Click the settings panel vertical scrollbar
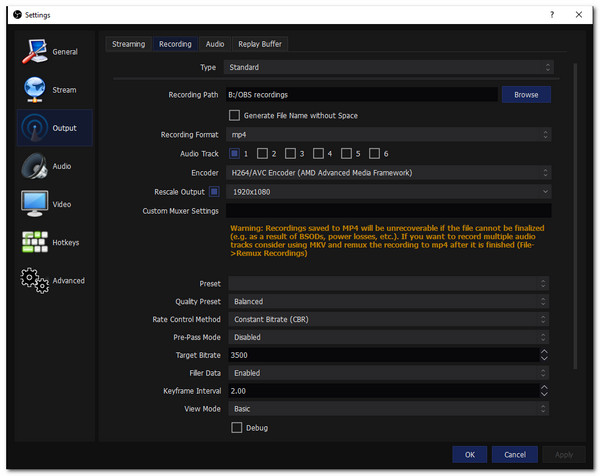Image resolution: width=600 pixels, height=476 pixels. (x=575, y=216)
